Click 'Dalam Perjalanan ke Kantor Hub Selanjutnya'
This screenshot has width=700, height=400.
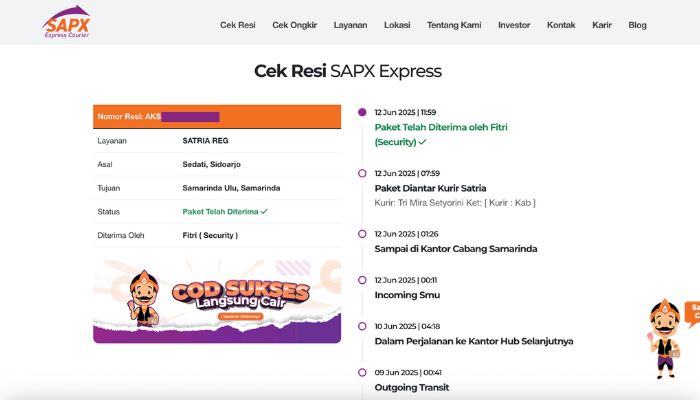click(x=474, y=341)
